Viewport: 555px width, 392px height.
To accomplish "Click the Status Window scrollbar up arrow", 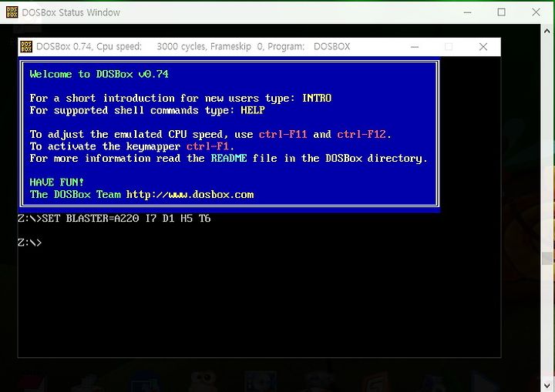I will [547, 31].
